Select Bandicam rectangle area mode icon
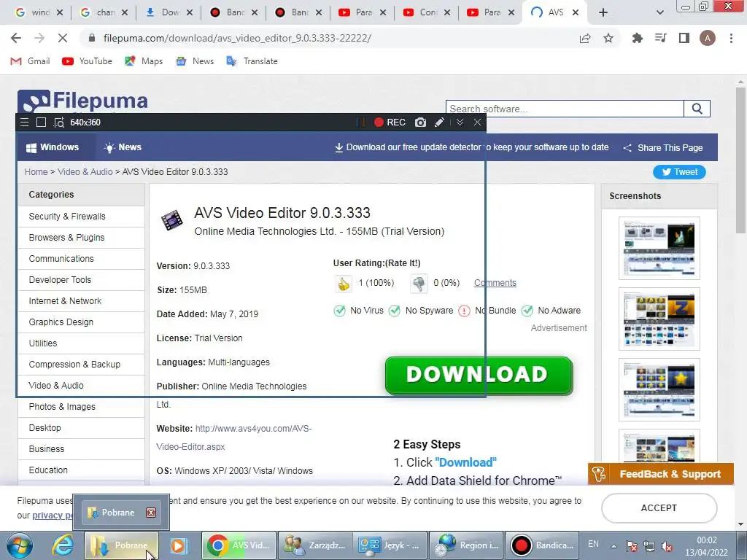This screenshot has height=560, width=747. pyautogui.click(x=42, y=122)
